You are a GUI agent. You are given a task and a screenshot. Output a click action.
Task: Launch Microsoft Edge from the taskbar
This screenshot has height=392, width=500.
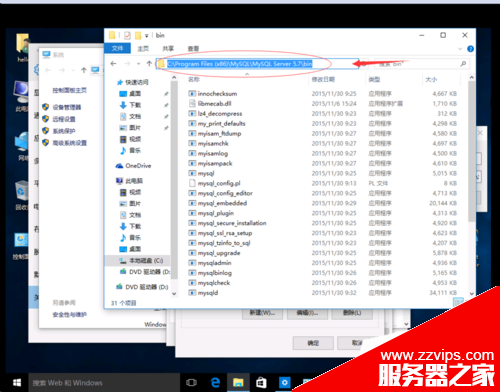(215, 383)
